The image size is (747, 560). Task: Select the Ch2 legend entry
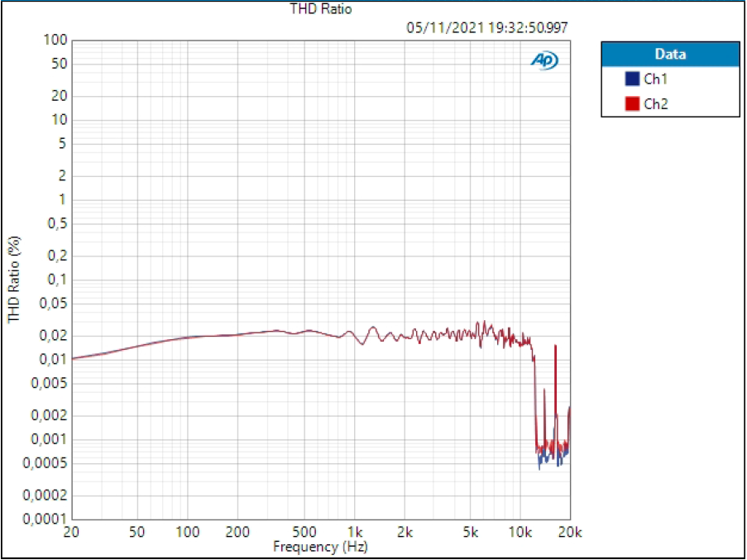click(x=652, y=103)
